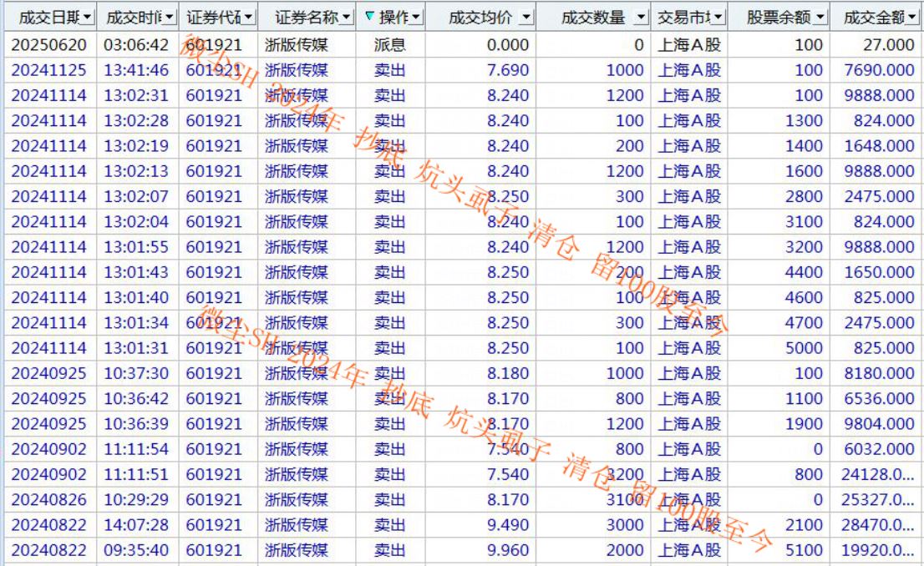Open the 证券代码 column filter dropdown
Screen dimensions: 924x566
coord(249,18)
